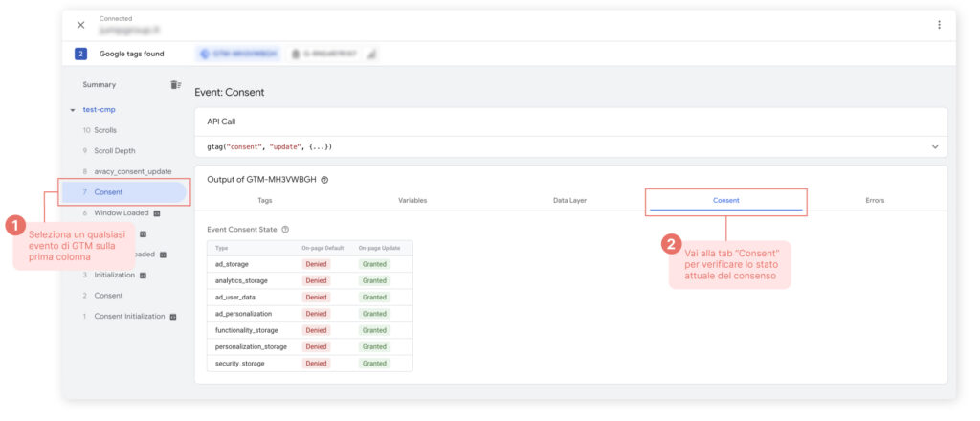Click Denied badge in security_storage row
This screenshot has width=980, height=421.
316,364
